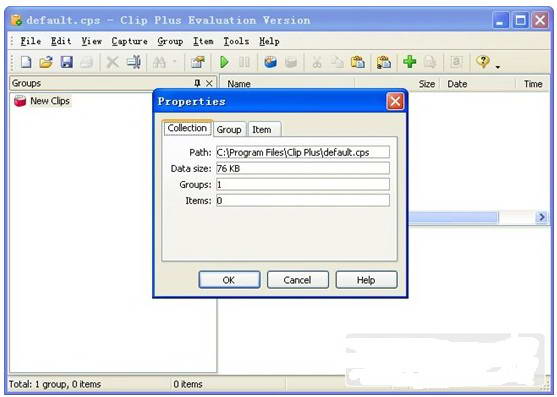The width and height of the screenshot is (557, 397).
Task: Open the toolbar options arrow after Help icon
Action: 498,66
